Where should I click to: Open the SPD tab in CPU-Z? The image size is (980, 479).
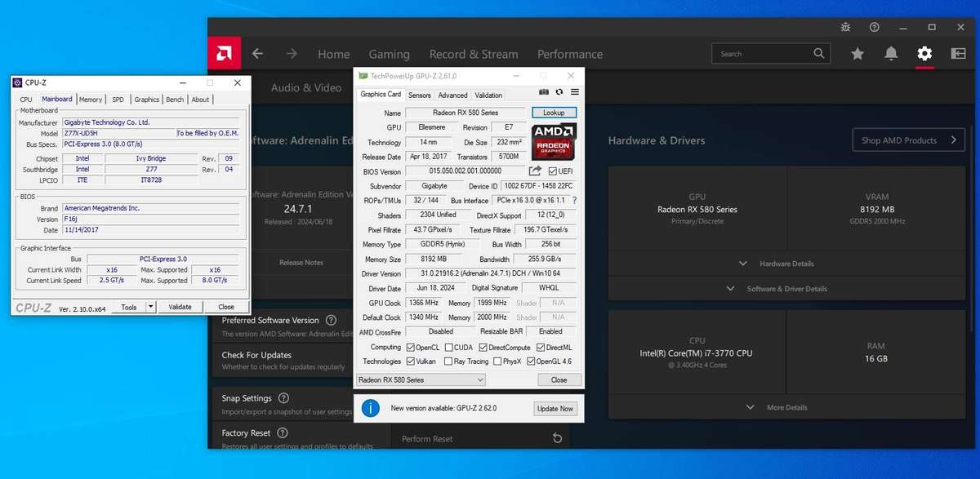pos(118,100)
